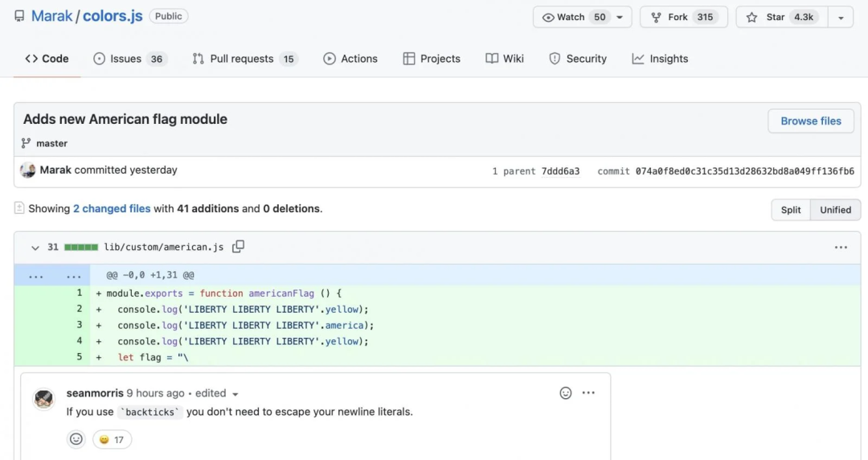
Task: Click Marak's avatar in commit row
Action: tap(27, 170)
